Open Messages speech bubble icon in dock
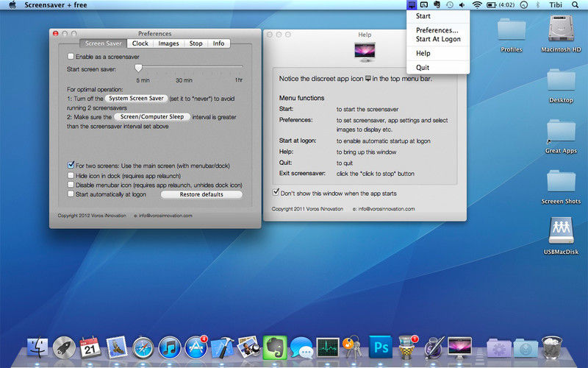The width and height of the screenshot is (588, 368). click(x=301, y=347)
